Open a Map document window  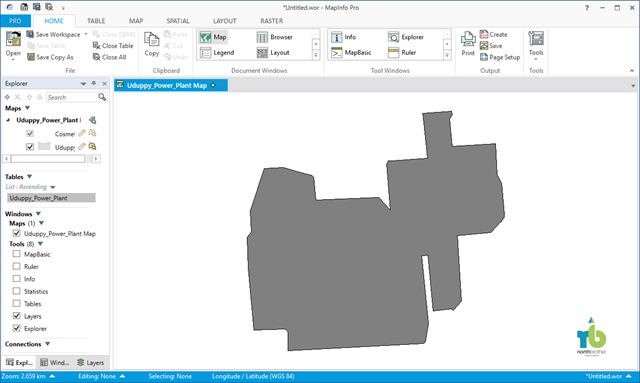[213, 37]
